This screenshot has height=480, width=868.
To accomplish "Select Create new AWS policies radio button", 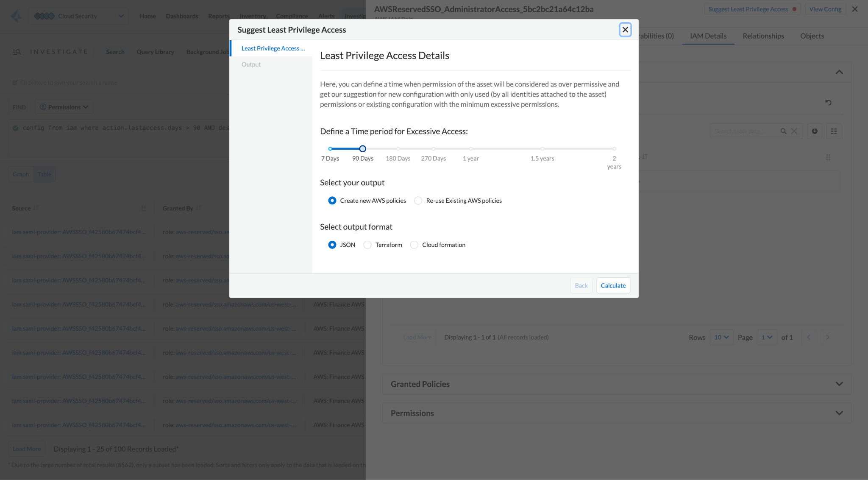I will tap(332, 201).
